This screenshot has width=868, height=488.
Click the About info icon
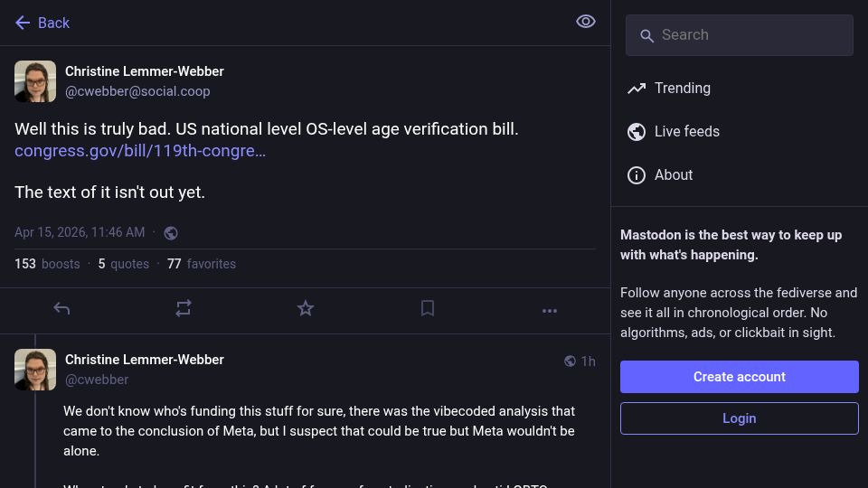[636, 175]
